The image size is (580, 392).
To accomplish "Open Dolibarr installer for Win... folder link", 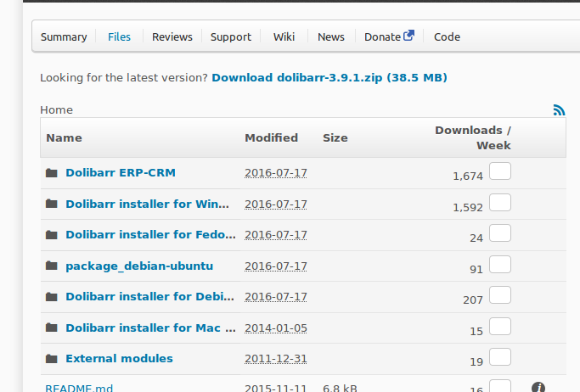I will coord(147,204).
